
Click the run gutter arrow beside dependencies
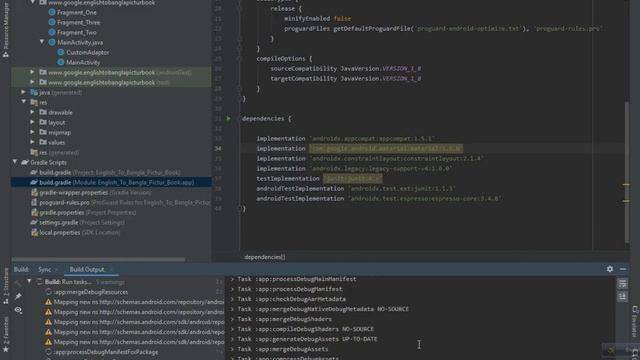tap(229, 119)
